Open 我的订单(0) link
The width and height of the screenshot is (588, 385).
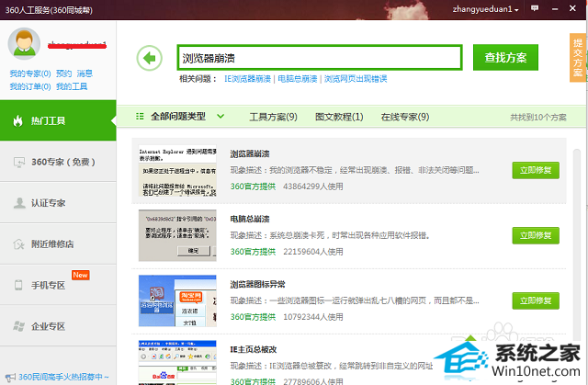pos(30,86)
